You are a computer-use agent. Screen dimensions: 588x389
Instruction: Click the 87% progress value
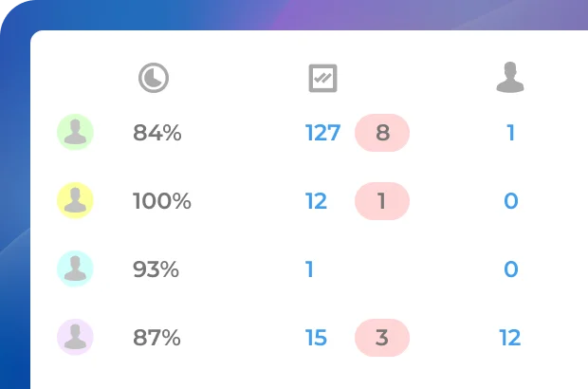[x=156, y=338]
